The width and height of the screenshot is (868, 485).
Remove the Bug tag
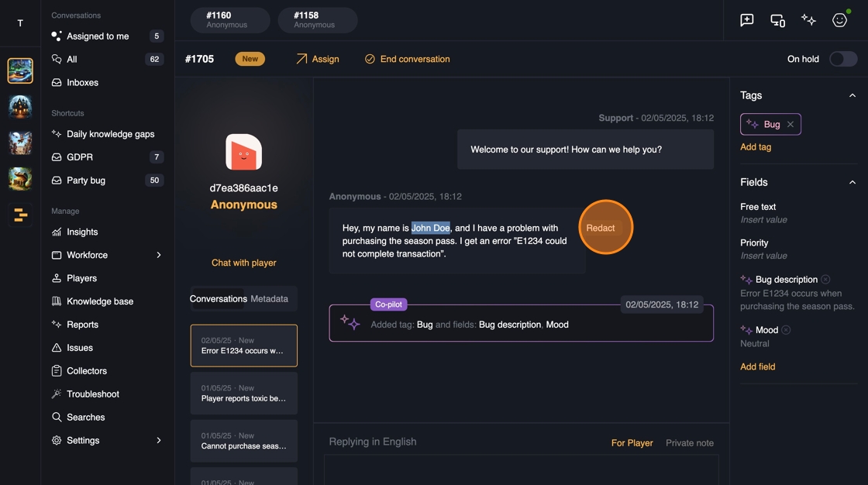(x=790, y=125)
